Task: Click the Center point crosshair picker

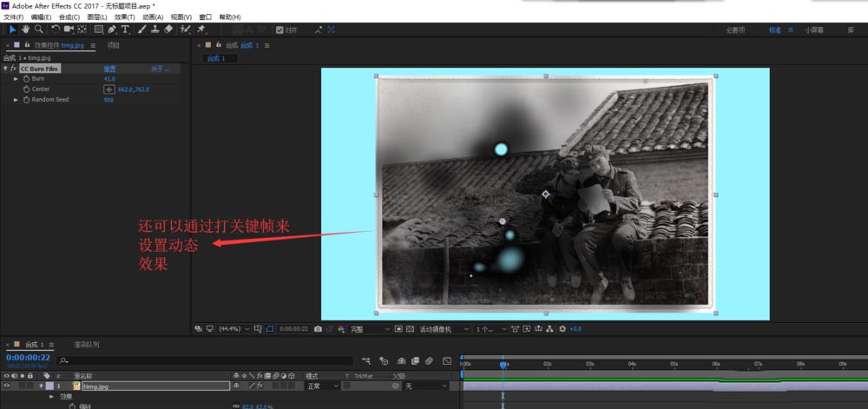Action: pyautogui.click(x=109, y=89)
